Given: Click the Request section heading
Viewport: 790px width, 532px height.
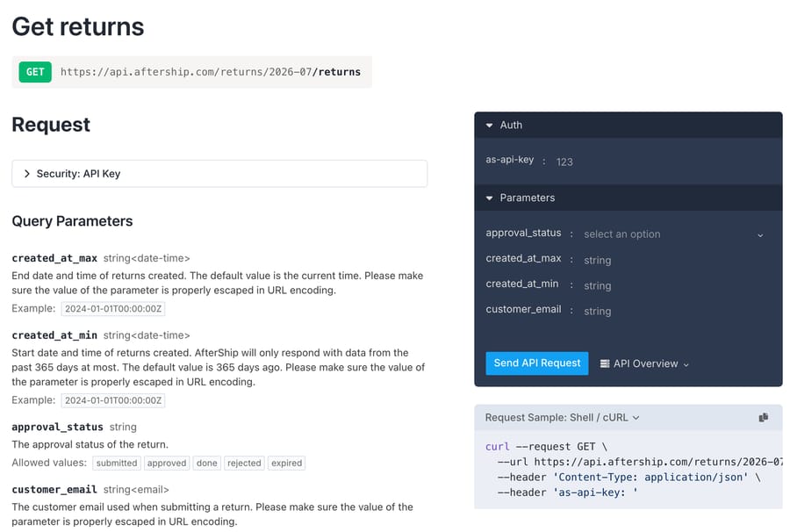Looking at the screenshot, I should [x=51, y=125].
